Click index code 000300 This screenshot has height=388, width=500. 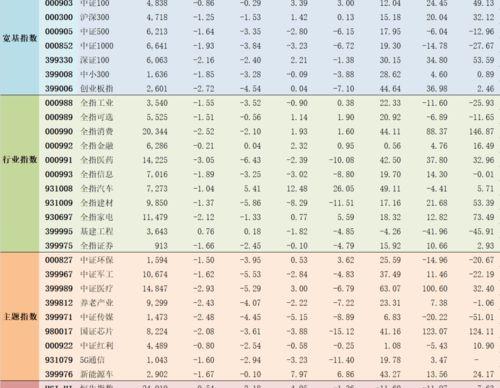[x=59, y=17]
